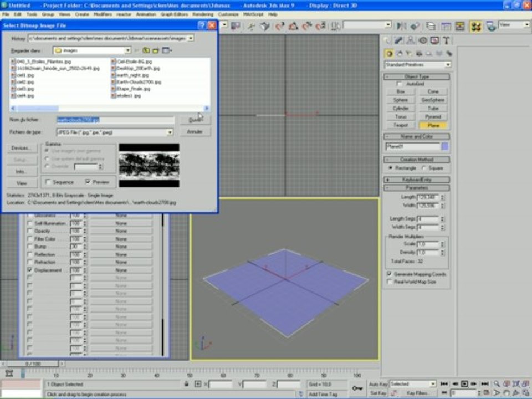Click the time slider at 0/100
Viewport: 532px width, 399px height.
33,364
